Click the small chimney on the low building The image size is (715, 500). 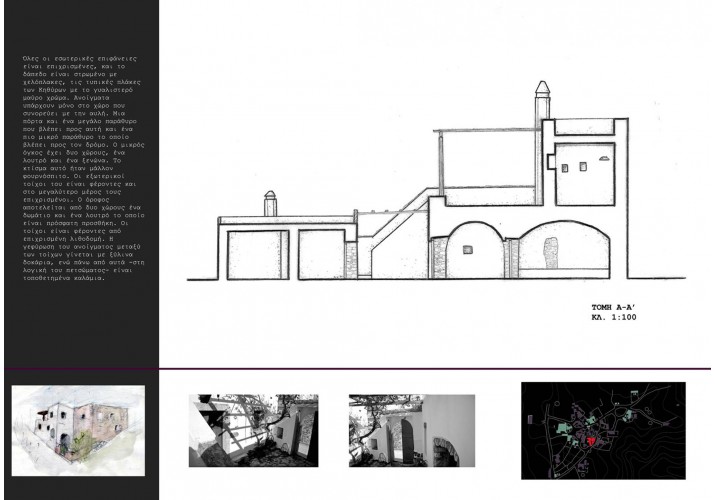pyautogui.click(x=270, y=204)
